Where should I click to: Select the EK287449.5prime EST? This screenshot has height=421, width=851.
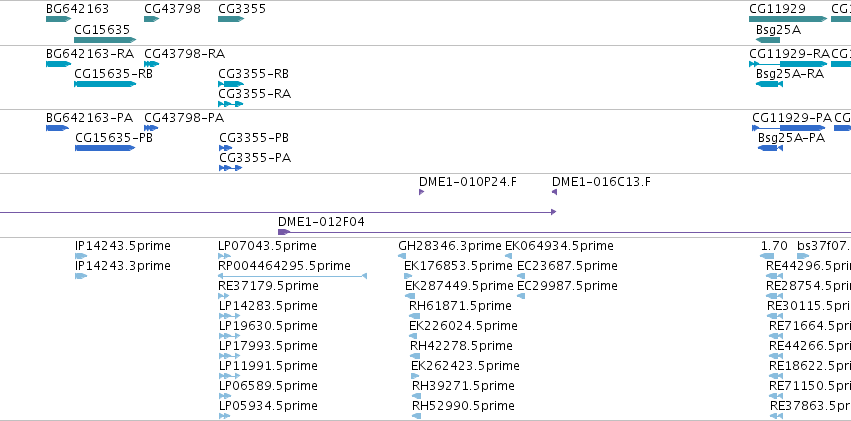point(410,296)
